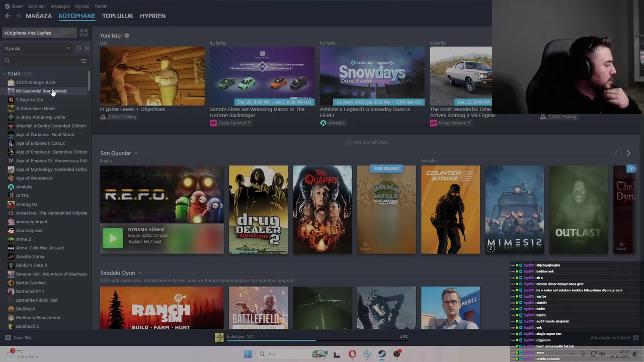
Task: Open OBS Studio from taskbar
Action: tap(397, 354)
